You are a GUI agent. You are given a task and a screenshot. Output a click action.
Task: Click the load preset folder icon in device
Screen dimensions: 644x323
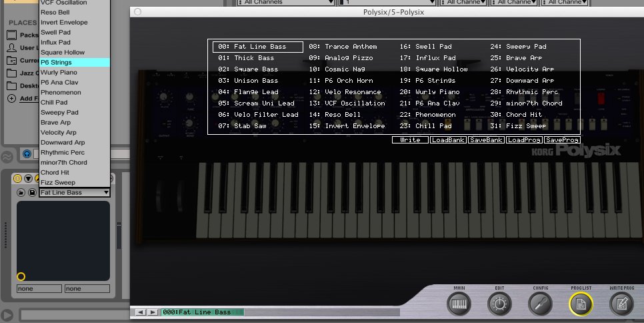pyautogui.click(x=21, y=192)
